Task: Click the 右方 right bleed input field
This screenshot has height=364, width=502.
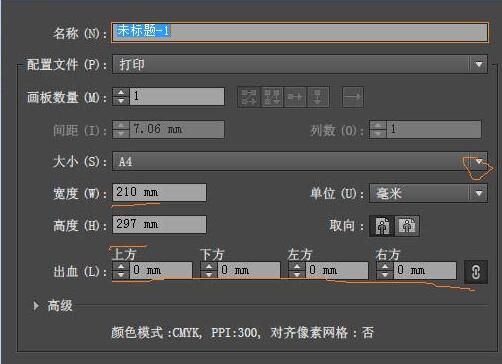Action: pos(425,270)
